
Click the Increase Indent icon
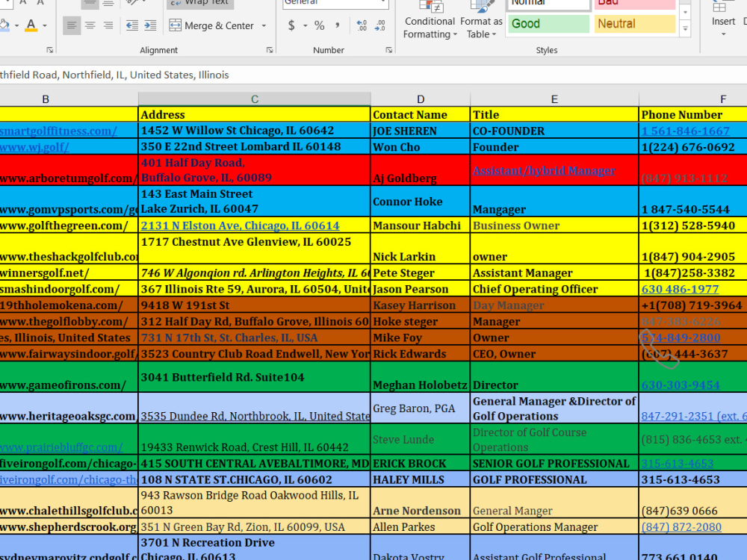[151, 25]
